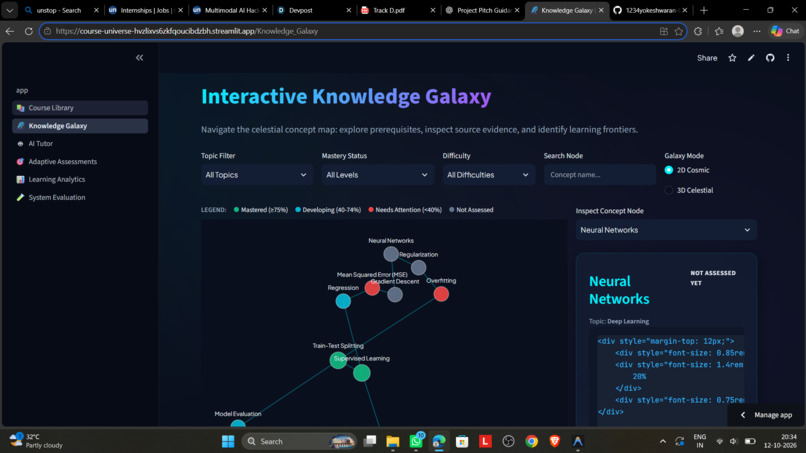Expand the Mastery Status dropdown
The height and width of the screenshot is (453, 806).
point(377,175)
